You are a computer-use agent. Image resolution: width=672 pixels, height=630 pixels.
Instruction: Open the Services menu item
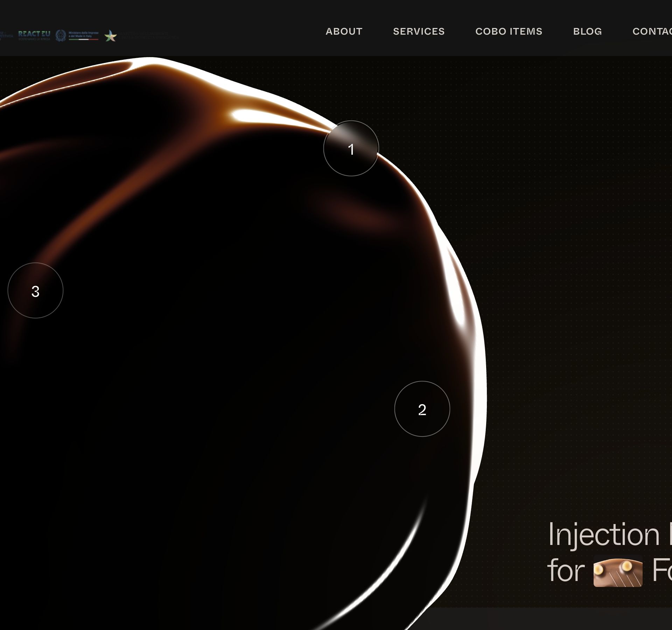click(419, 31)
